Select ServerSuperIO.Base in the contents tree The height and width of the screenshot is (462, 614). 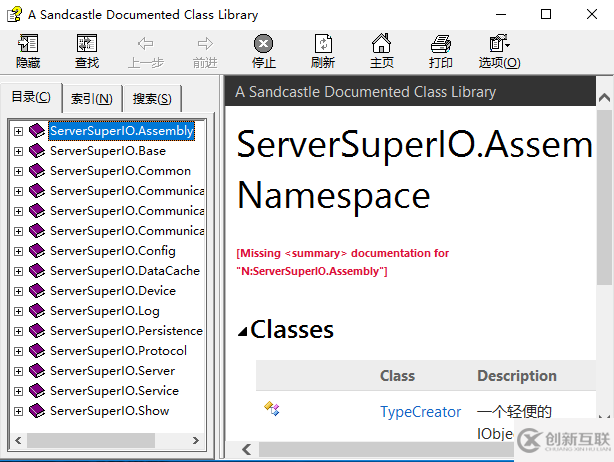(x=108, y=151)
